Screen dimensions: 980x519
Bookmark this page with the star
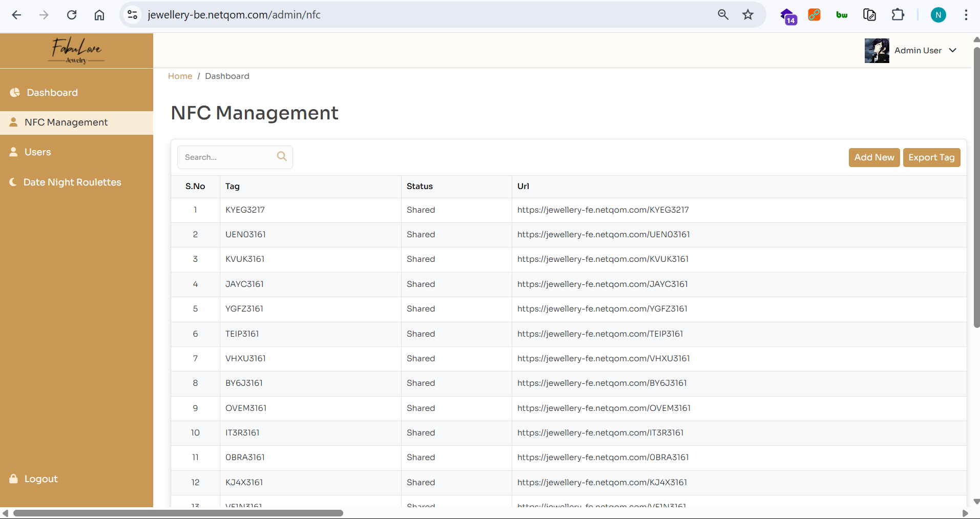(x=748, y=15)
